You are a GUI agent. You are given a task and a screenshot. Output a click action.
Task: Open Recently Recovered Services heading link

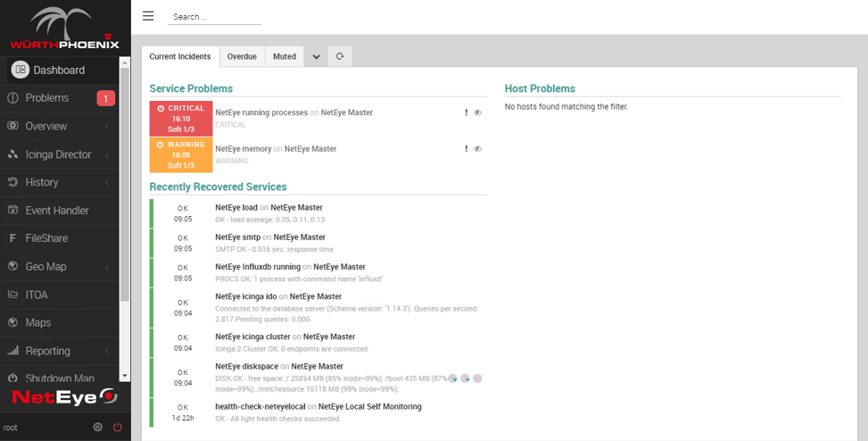coord(218,187)
